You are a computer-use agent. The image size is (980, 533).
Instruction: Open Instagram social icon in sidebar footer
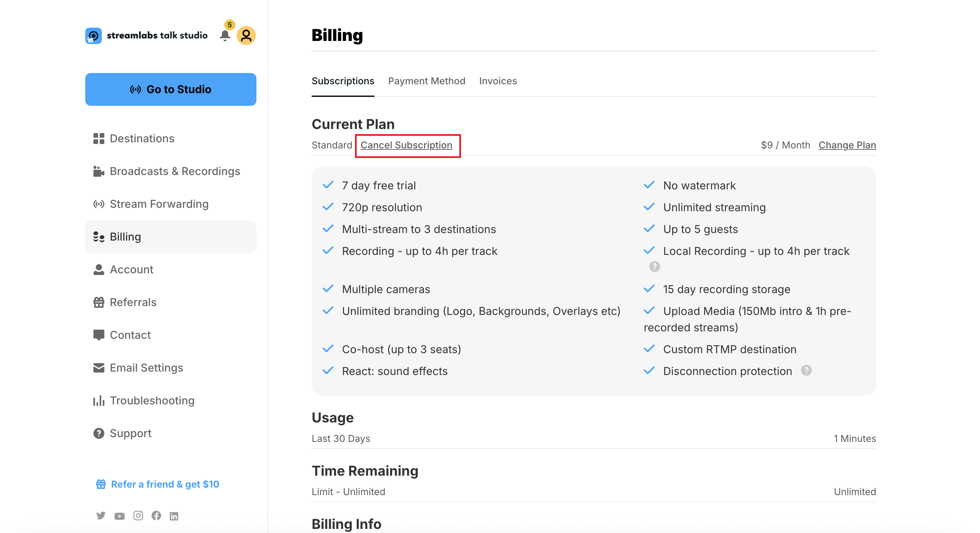tap(138, 516)
